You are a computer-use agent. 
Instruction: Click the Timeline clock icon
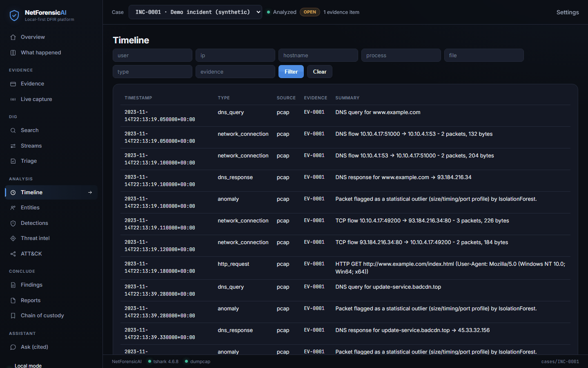point(13,193)
